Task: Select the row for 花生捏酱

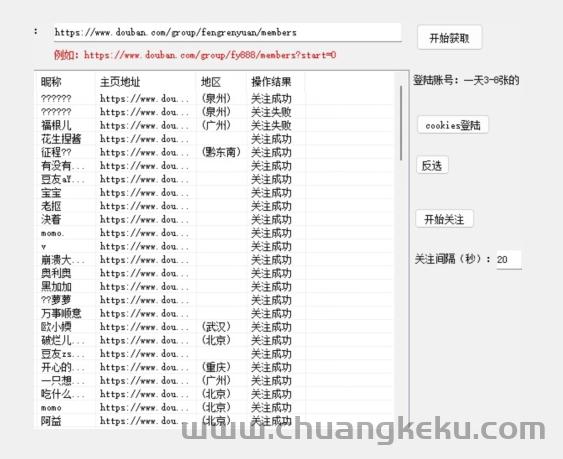Action: pyautogui.click(x=214, y=139)
